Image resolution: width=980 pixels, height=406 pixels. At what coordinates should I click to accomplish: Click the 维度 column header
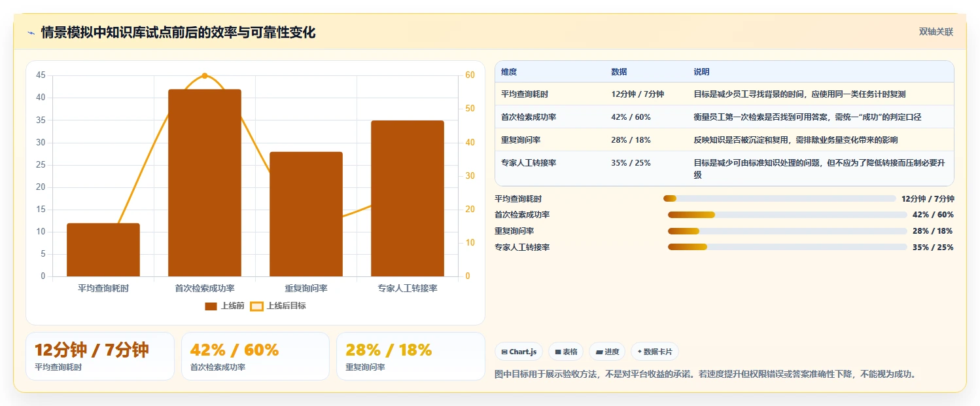click(509, 72)
